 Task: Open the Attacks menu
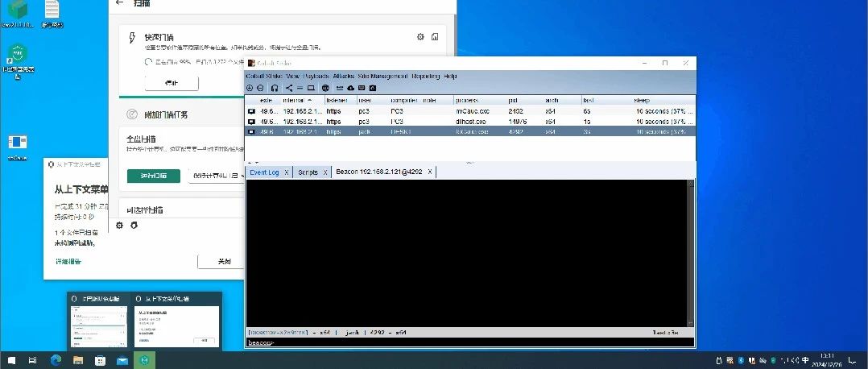click(x=344, y=76)
